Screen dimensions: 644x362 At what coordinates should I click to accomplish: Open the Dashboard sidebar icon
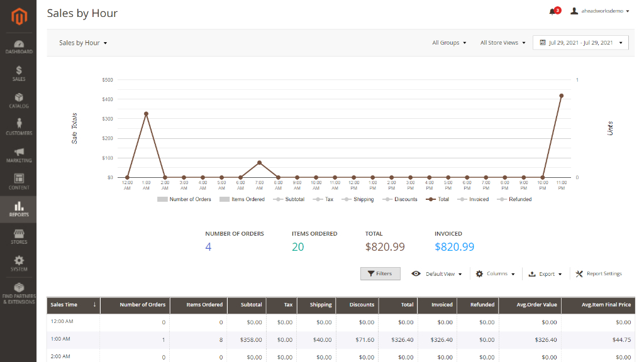tap(18, 44)
